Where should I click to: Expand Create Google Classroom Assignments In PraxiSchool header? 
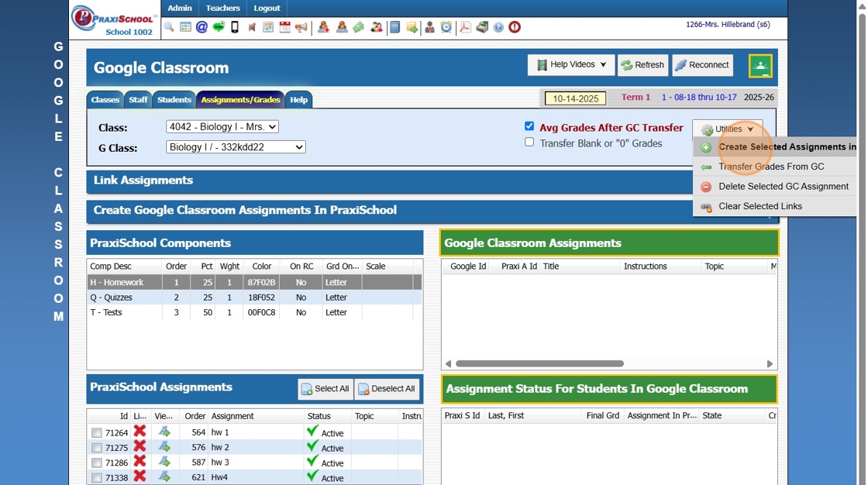[x=390, y=211]
